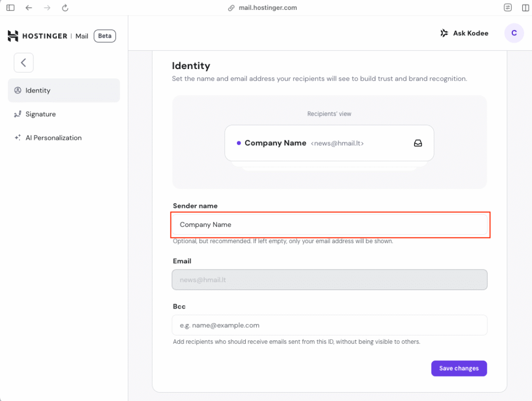Click the Save changes button
This screenshot has height=401, width=532.
coord(459,368)
